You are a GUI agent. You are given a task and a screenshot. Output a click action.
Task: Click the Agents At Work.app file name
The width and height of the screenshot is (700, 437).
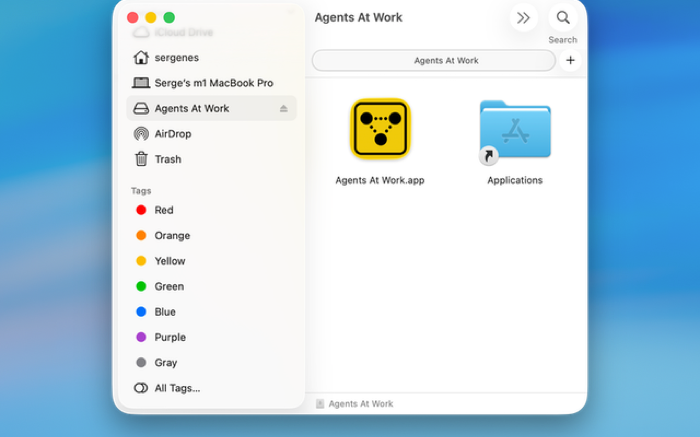[x=380, y=180]
